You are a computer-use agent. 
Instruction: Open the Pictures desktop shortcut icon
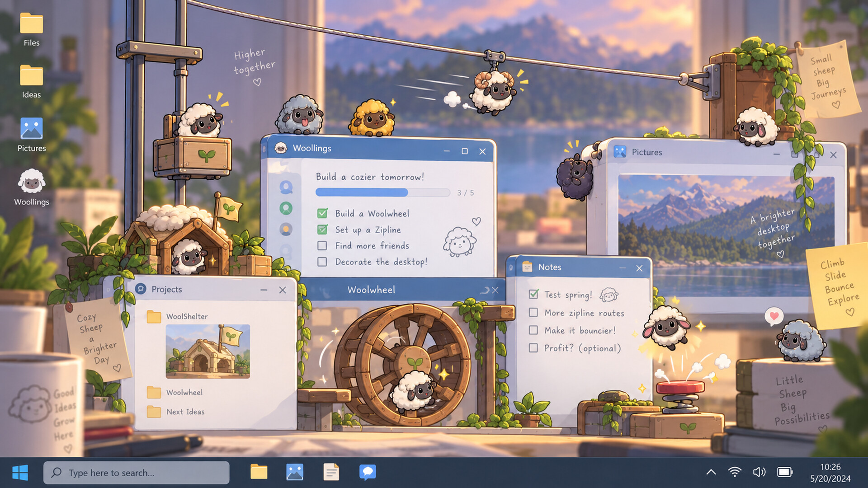pyautogui.click(x=31, y=128)
